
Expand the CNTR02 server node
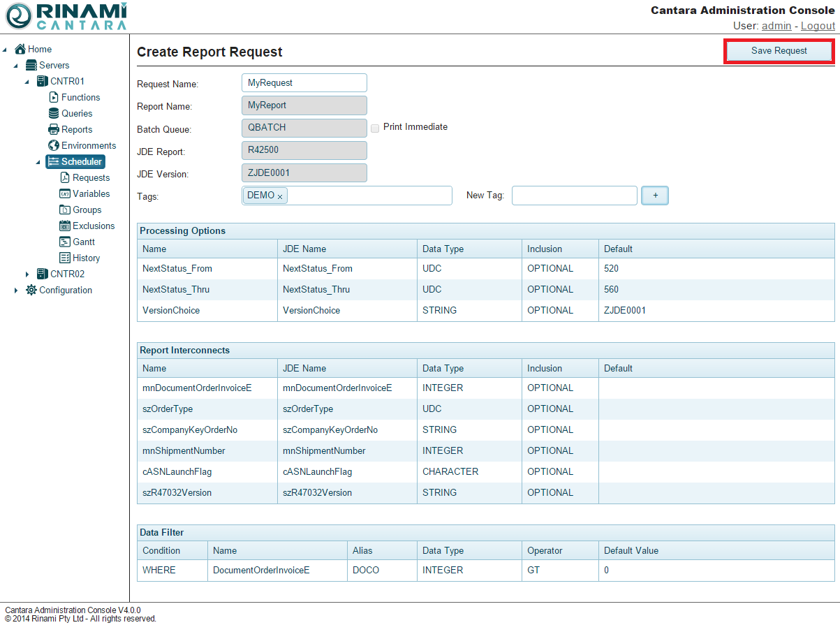[27, 274]
